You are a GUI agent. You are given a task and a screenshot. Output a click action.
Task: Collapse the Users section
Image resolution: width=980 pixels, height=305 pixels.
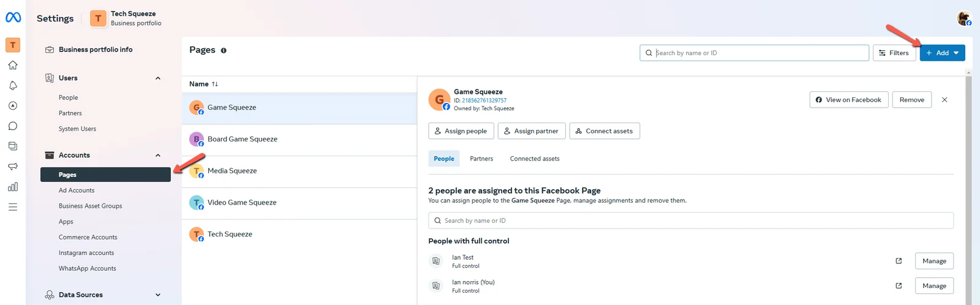tap(158, 78)
